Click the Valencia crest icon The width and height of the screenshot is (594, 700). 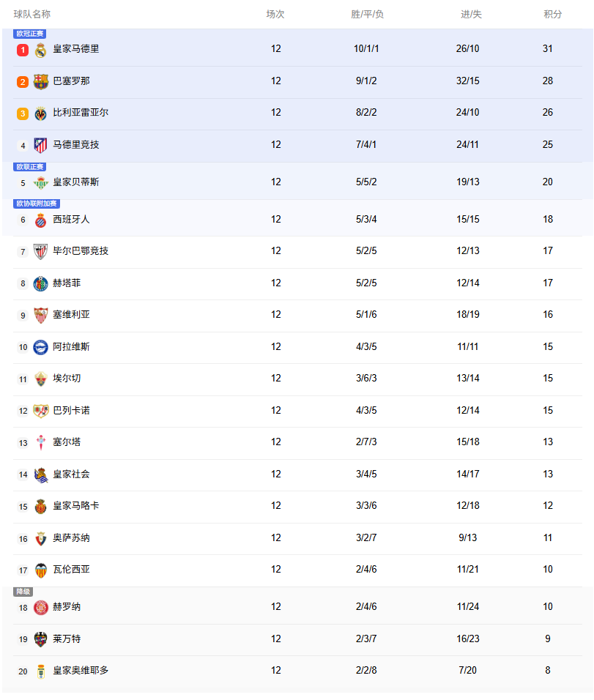[x=41, y=570]
